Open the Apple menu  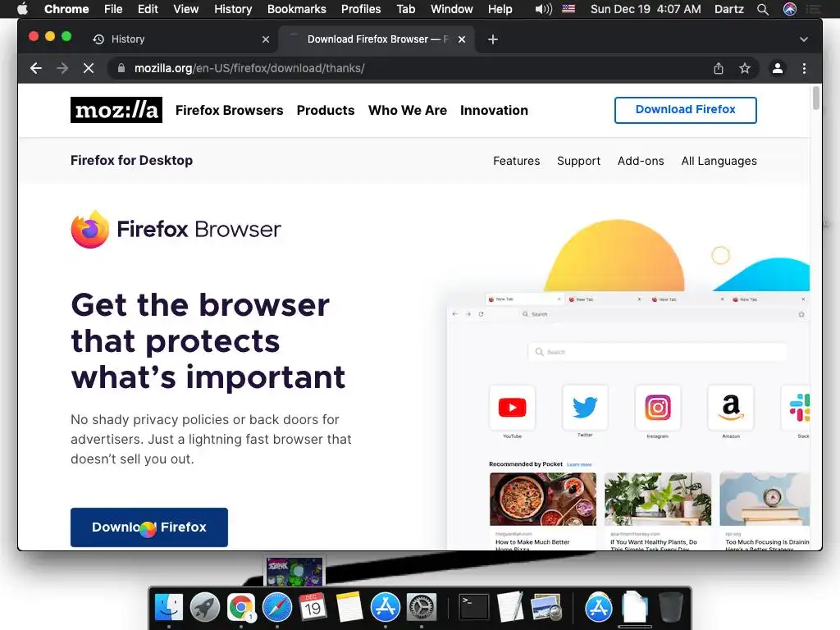coord(22,9)
